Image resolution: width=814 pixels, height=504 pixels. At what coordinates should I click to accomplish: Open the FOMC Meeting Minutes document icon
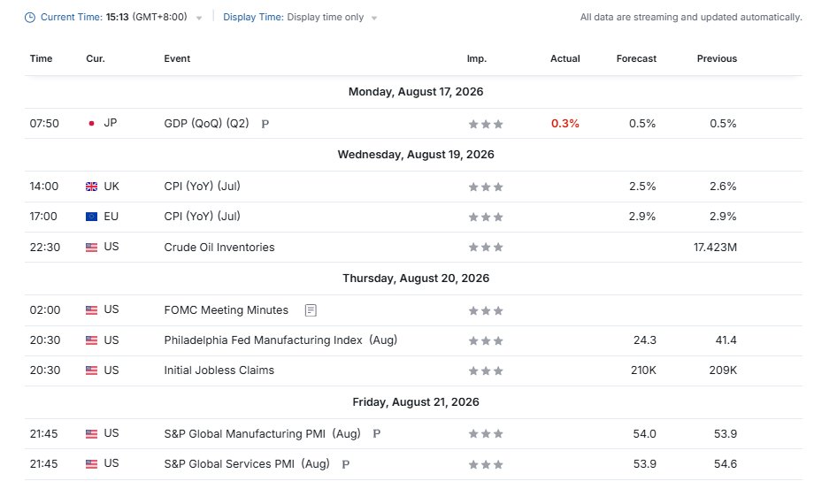click(x=311, y=310)
